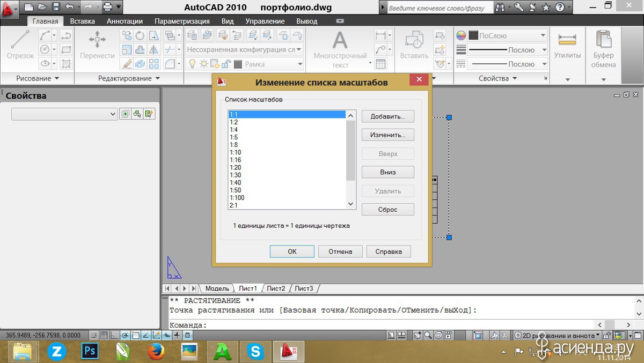Image resolution: width=644 pixels, height=363 pixels.
Task: Click the Отмена button
Action: tap(340, 251)
